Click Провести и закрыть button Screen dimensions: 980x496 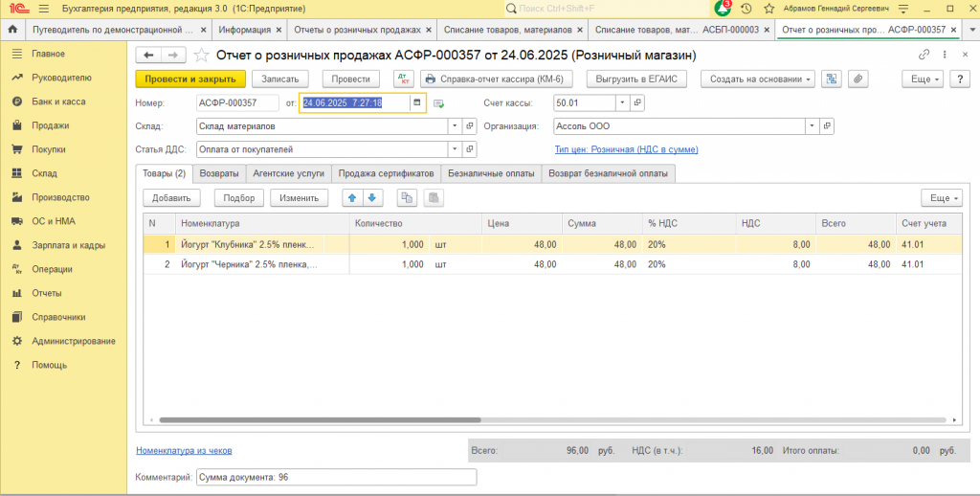point(190,79)
